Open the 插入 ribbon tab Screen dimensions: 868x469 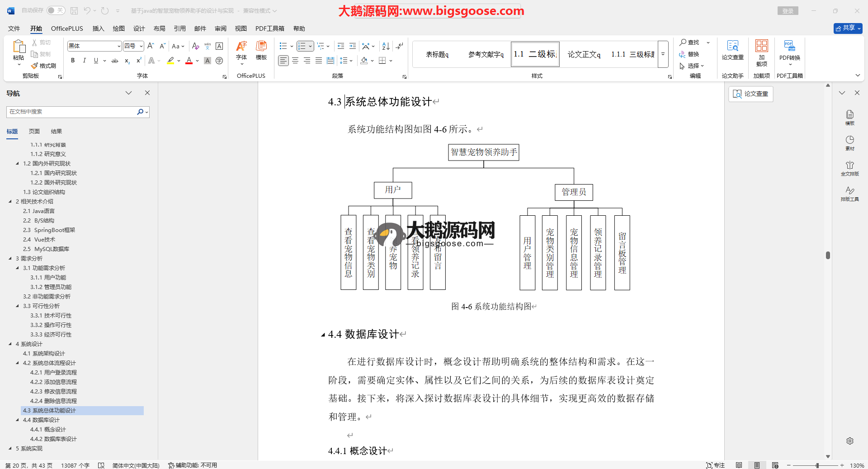coord(98,28)
